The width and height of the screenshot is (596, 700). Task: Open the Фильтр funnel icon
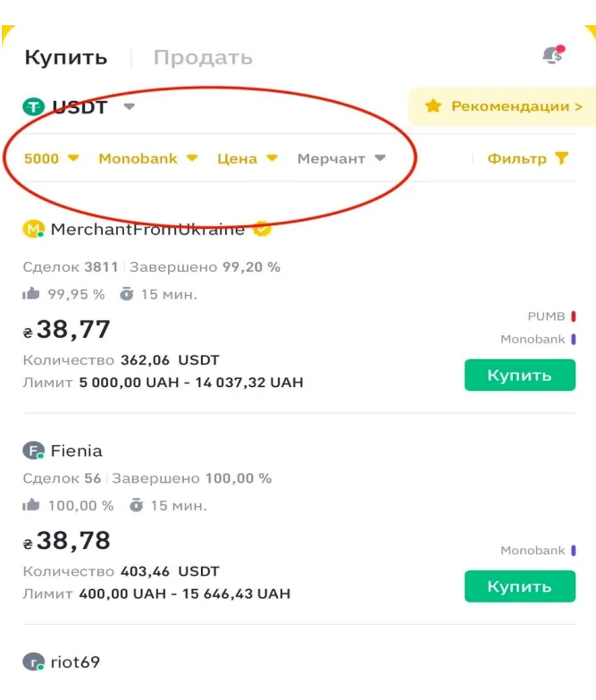coord(562,158)
